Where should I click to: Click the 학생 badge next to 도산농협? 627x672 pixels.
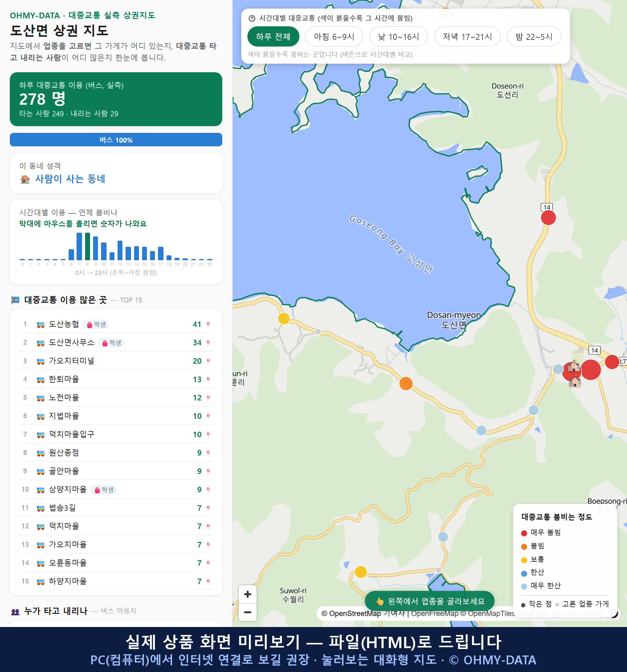96,325
